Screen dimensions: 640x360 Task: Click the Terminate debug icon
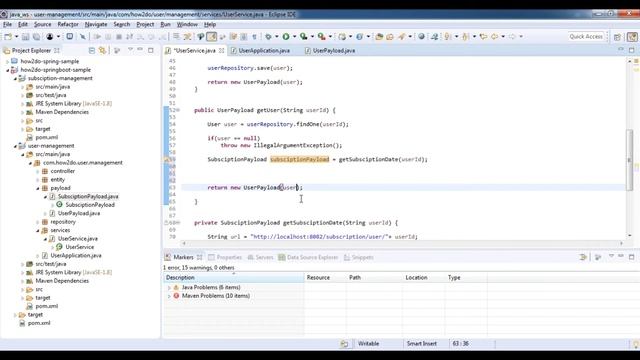point(119,37)
